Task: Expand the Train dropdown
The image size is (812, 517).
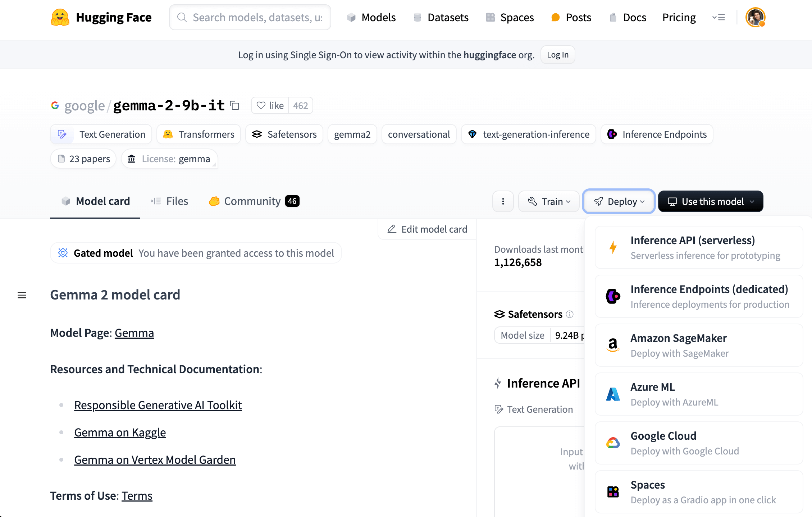Action: point(549,201)
